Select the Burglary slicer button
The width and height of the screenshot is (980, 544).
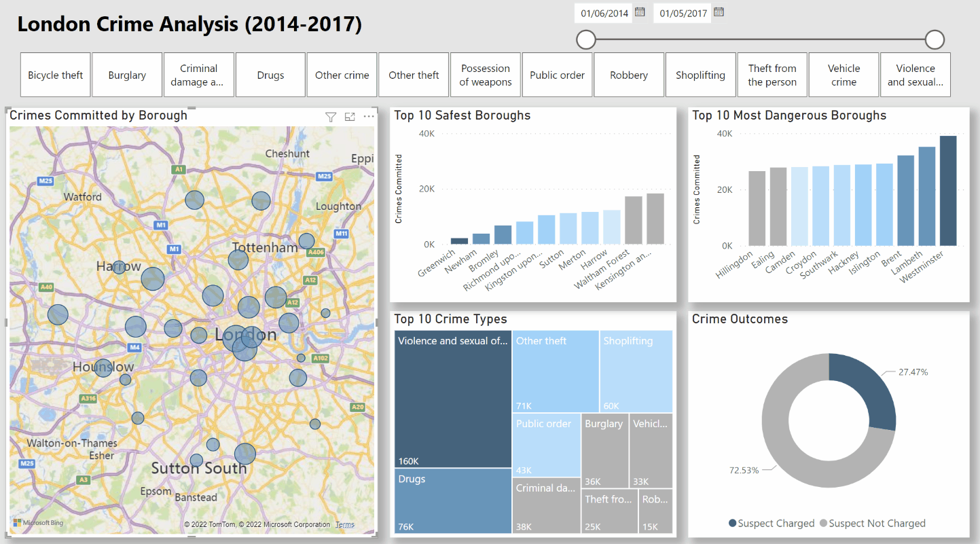pyautogui.click(x=126, y=75)
